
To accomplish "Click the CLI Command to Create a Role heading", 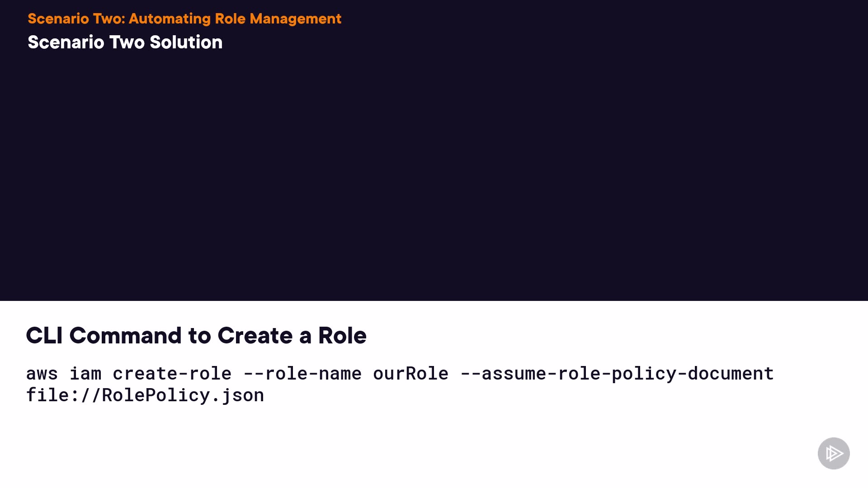I will (196, 335).
